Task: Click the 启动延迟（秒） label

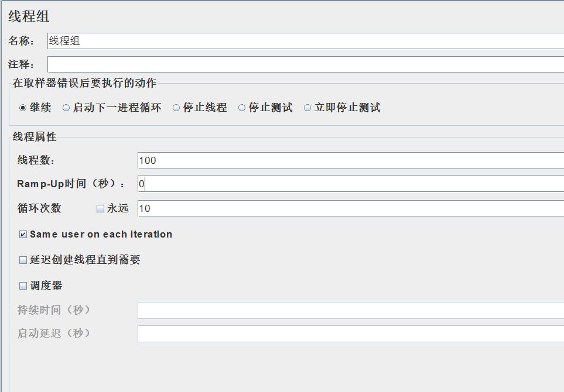Action: [x=54, y=333]
